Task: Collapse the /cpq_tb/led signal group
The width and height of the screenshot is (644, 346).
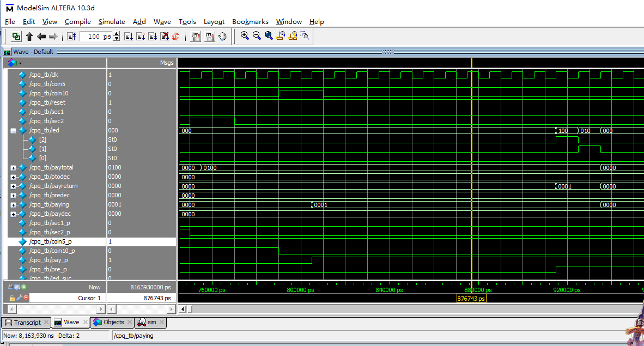Action: click(13, 131)
